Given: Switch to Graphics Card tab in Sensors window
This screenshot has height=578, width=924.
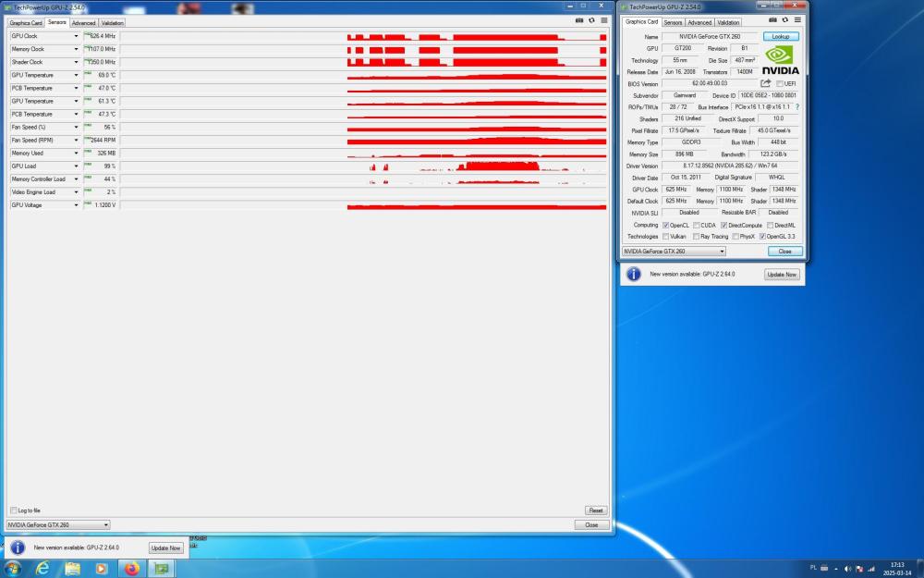Looking at the screenshot, I should tap(26, 23).
